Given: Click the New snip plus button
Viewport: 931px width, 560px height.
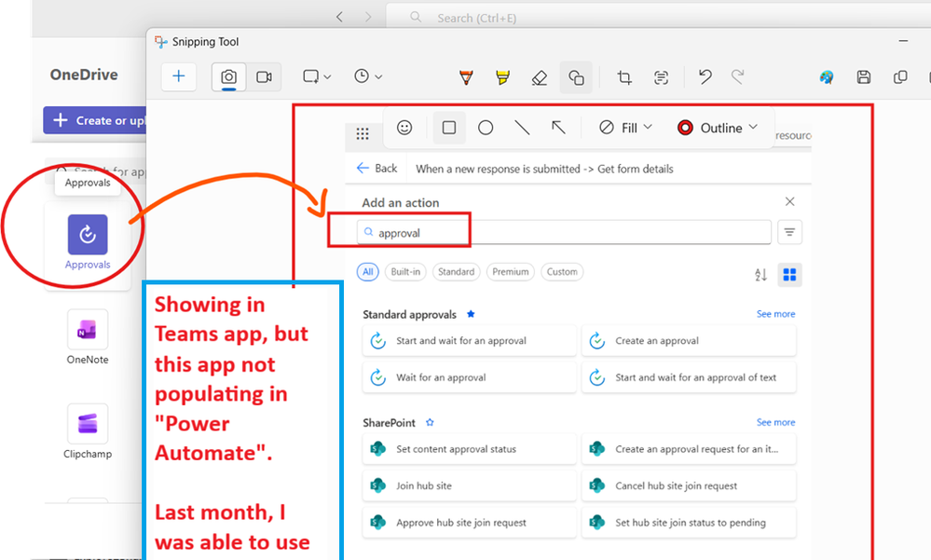Looking at the screenshot, I should pyautogui.click(x=179, y=76).
